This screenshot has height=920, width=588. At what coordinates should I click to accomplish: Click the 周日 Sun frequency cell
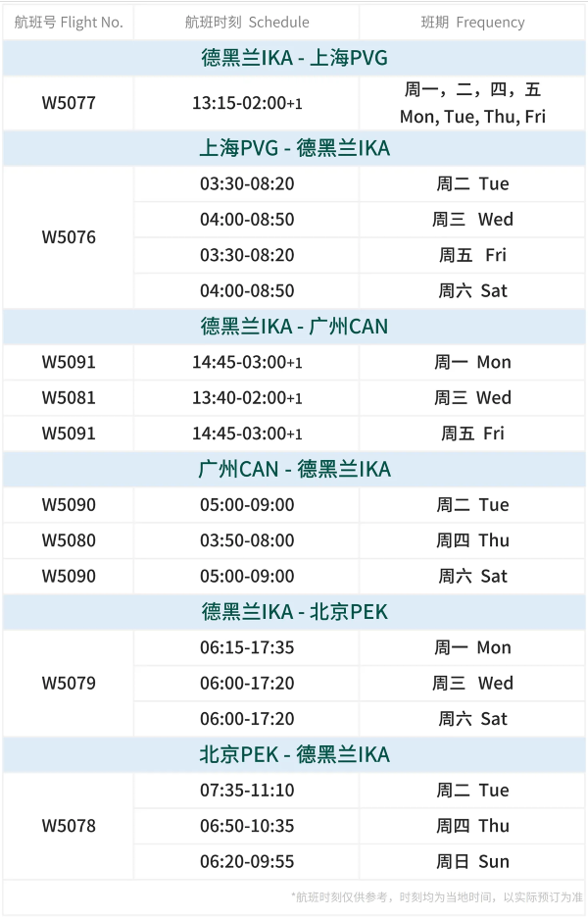[x=472, y=862]
